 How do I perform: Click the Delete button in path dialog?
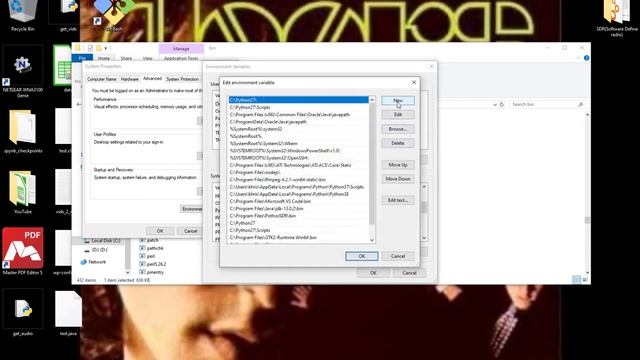pyautogui.click(x=398, y=143)
